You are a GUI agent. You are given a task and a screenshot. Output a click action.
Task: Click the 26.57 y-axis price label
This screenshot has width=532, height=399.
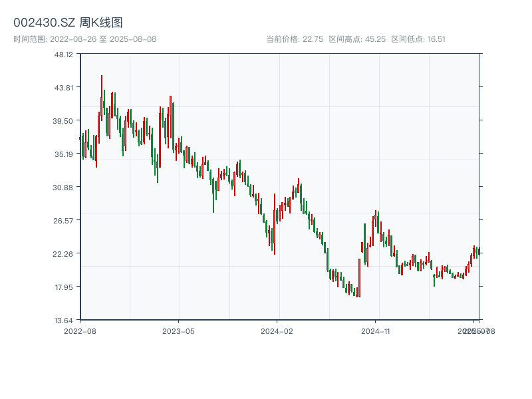point(64,221)
